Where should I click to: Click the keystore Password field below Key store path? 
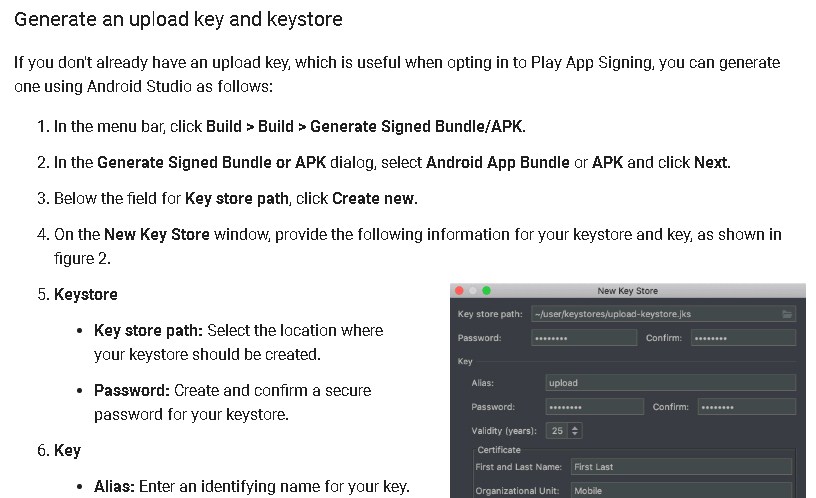[x=584, y=338]
